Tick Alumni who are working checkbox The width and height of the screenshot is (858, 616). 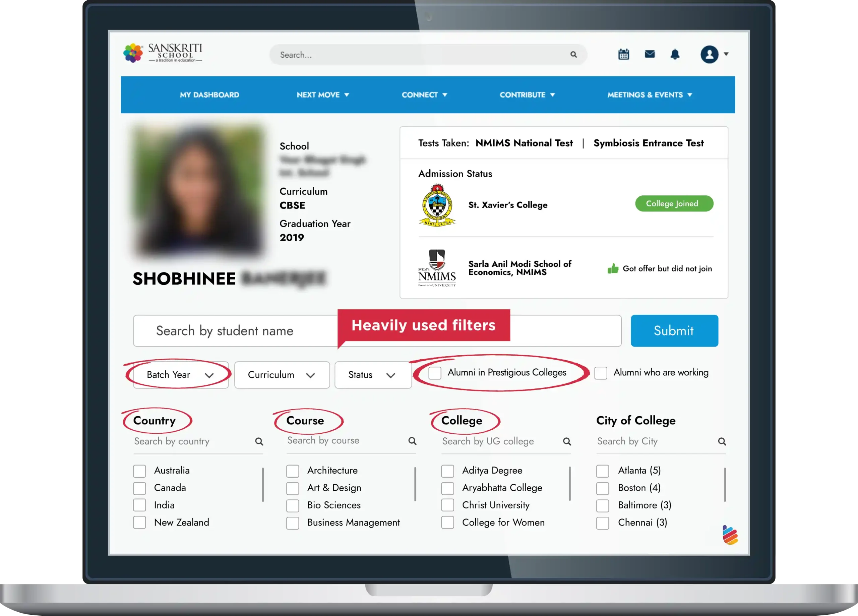600,373
